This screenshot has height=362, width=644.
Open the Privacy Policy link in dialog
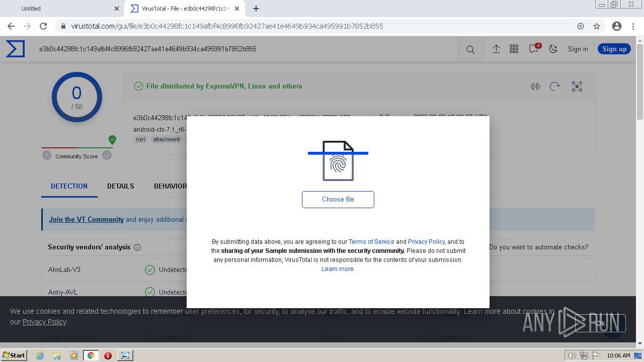[426, 241]
